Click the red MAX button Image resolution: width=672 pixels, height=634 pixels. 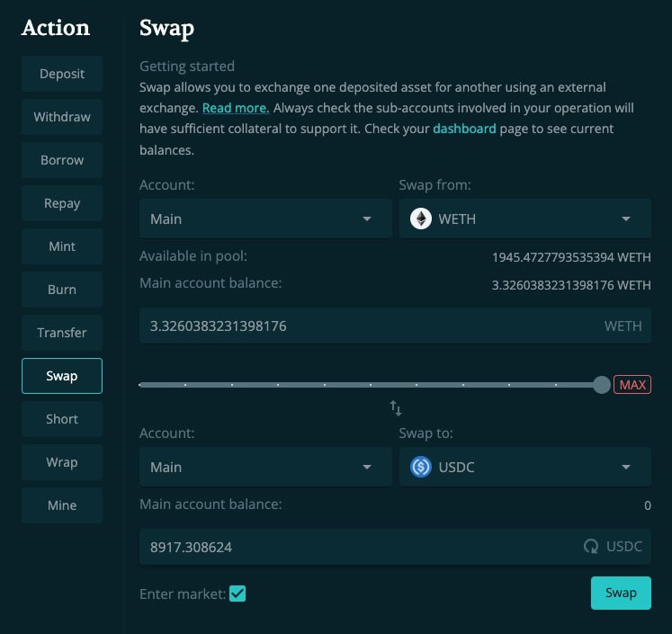[x=632, y=384]
